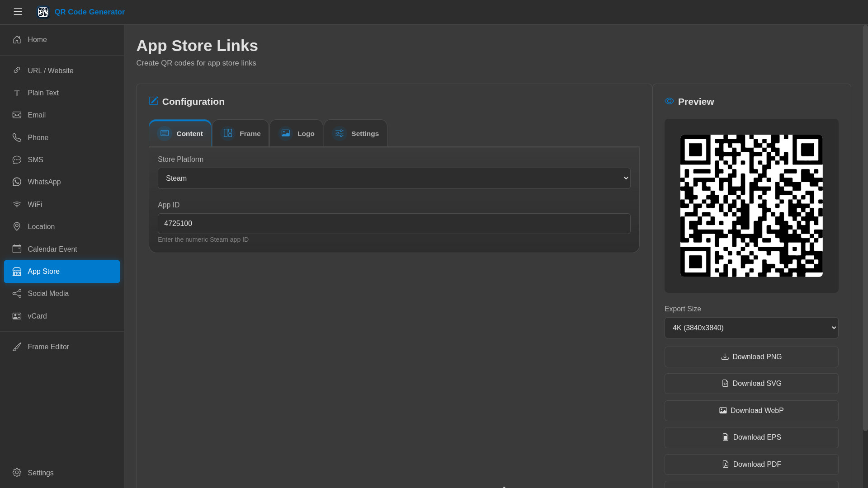Switch to the Settings configuration tab
Viewport: 868px width, 488px height.
[x=355, y=133]
